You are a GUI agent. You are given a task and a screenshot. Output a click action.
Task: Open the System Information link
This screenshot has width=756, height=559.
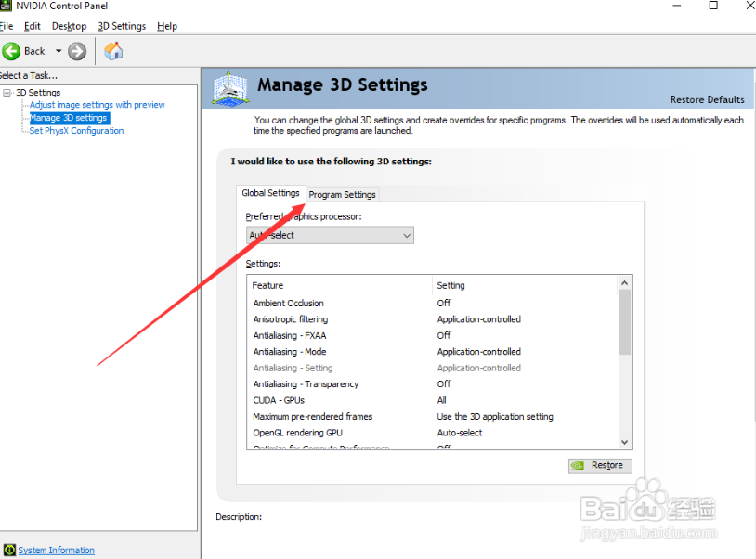coord(56,550)
